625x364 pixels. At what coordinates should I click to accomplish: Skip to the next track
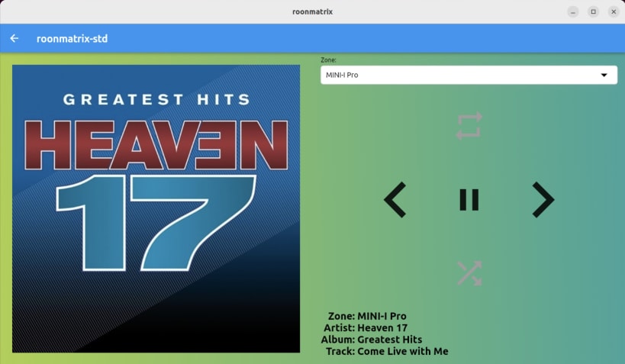(543, 200)
